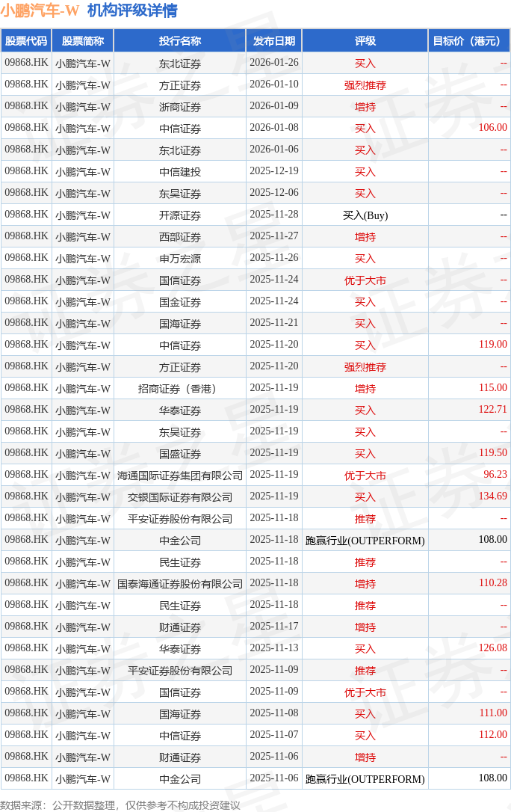
Task: Click target price 126.08
Action: click(x=493, y=648)
